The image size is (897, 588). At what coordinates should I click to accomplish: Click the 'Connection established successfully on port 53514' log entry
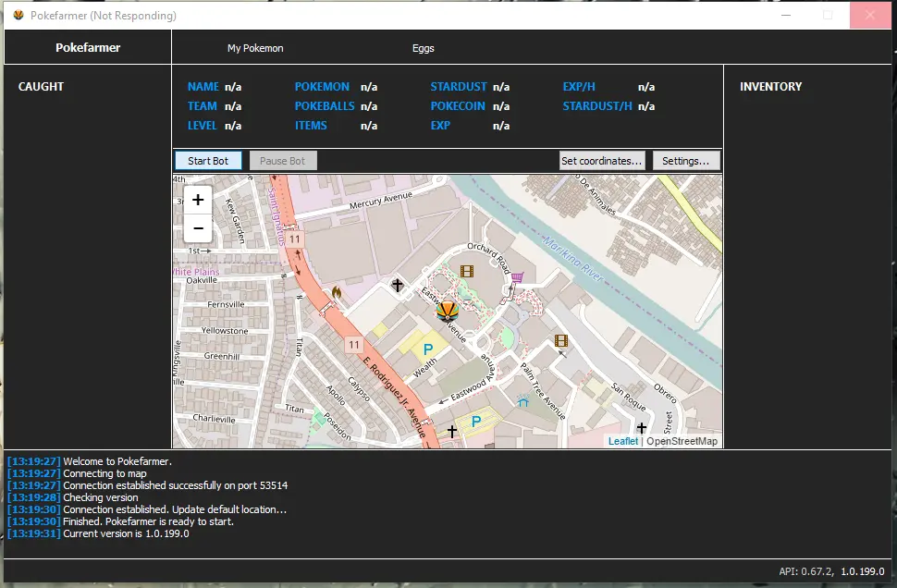point(176,485)
